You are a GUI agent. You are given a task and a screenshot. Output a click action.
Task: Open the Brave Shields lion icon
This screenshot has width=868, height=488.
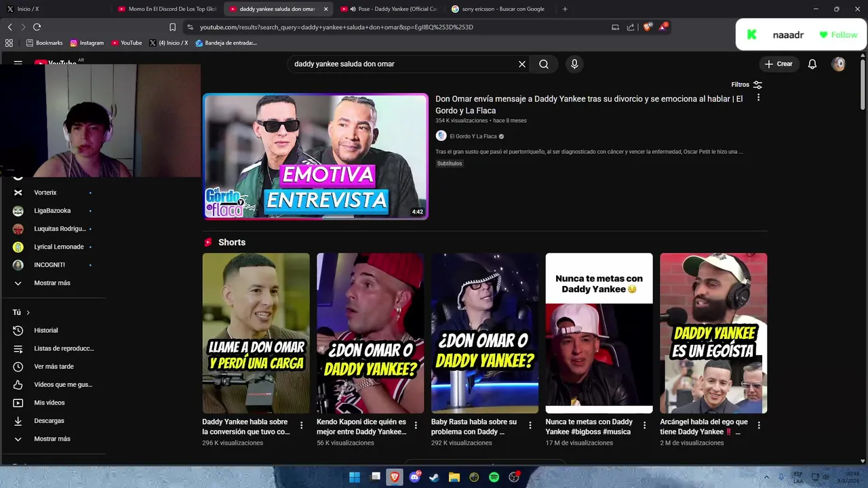click(x=647, y=27)
